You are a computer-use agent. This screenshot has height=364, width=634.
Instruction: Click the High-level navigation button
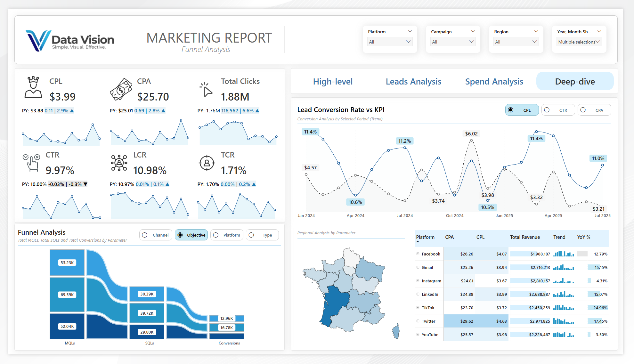click(x=333, y=82)
